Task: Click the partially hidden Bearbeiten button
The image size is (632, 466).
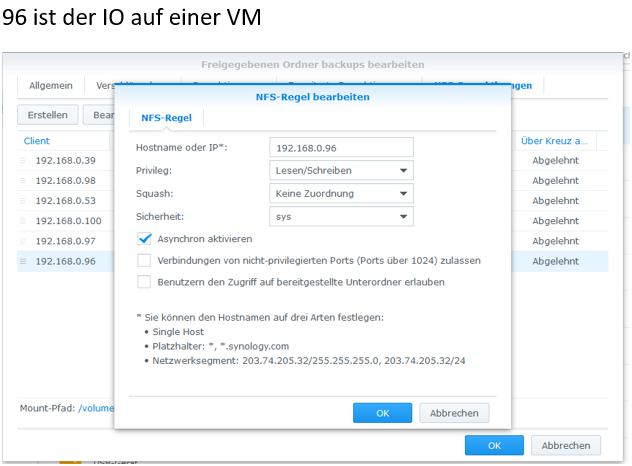Action: tap(99, 115)
